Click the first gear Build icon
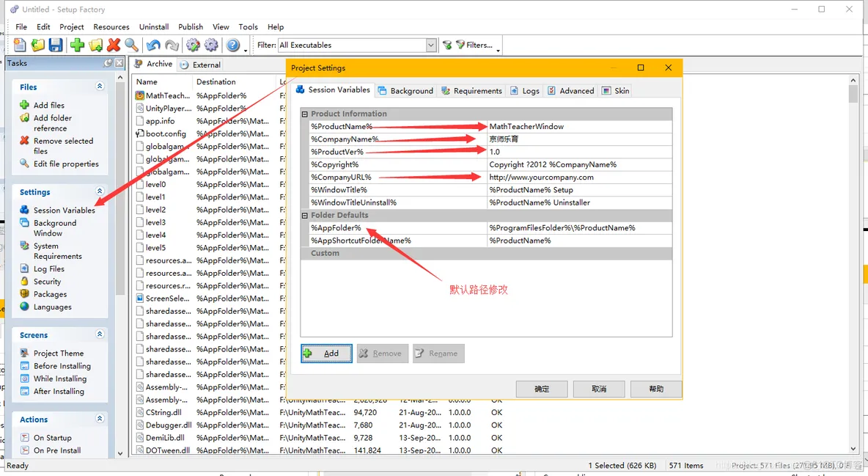Viewport: 868px width, 476px height. coord(194,45)
